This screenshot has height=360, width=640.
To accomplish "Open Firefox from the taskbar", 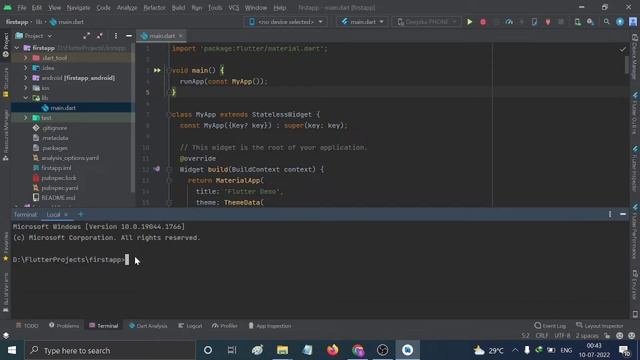I will pyautogui.click(x=333, y=350).
